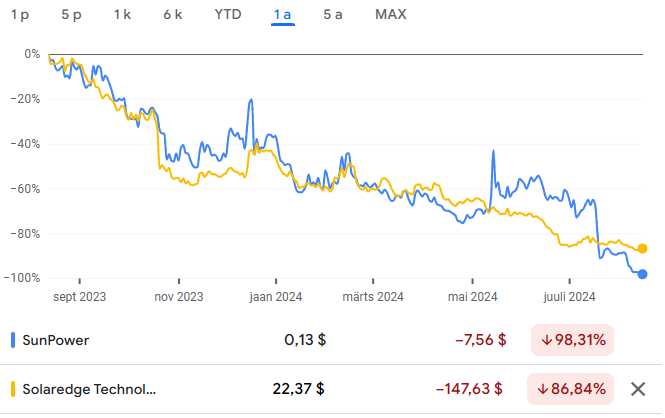Image resolution: width=665 pixels, height=418 pixels.
Task: Switch to the 5 p range tab
Action: coord(71,14)
